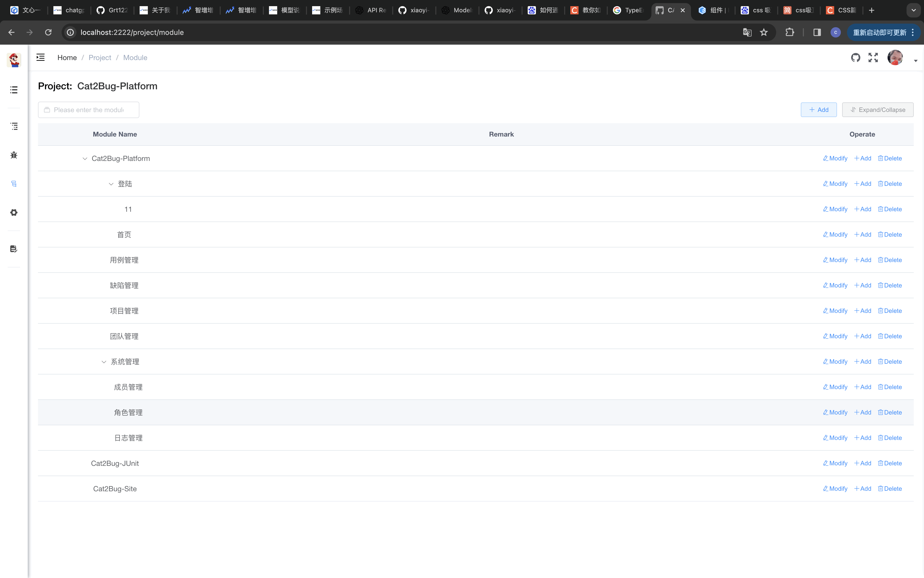This screenshot has height=578, width=924.
Task: Open the report document icon in sidebar
Action: tap(14, 249)
